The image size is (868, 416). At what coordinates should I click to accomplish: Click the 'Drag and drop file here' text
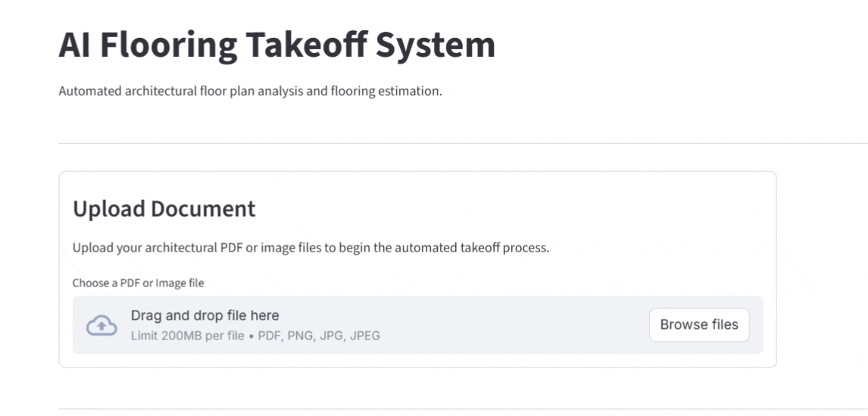[x=205, y=316]
